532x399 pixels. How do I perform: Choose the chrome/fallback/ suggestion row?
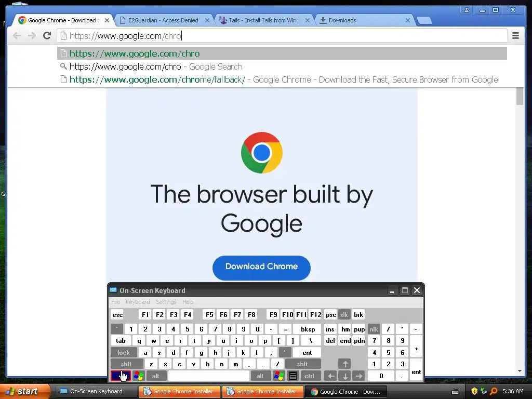[282, 79]
